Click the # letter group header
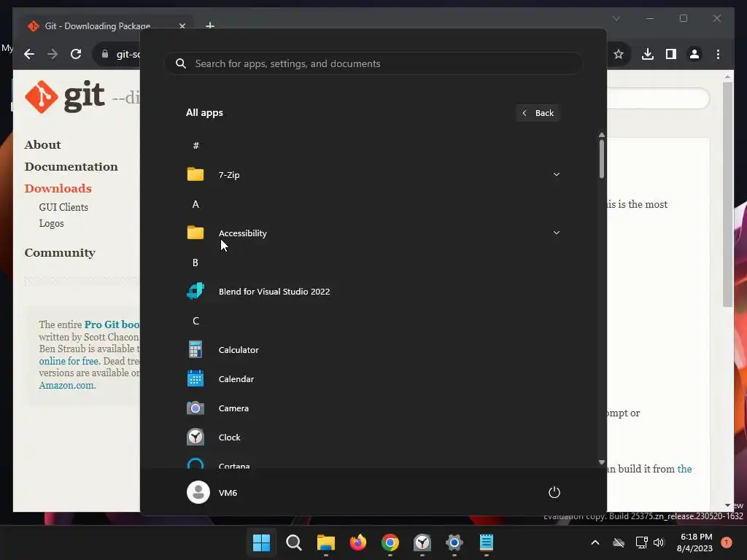This screenshot has width=747, height=560. point(196,146)
